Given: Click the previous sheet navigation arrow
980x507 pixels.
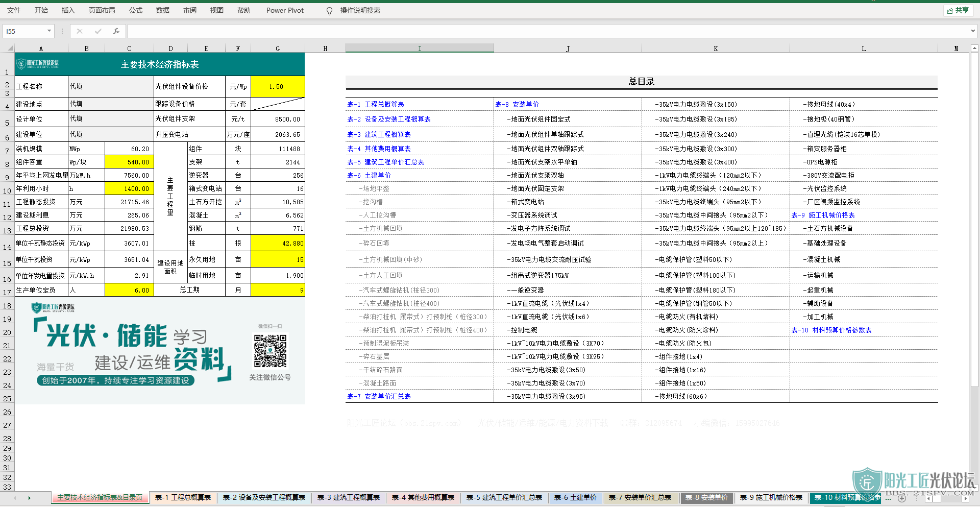Looking at the screenshot, I should 15,498.
